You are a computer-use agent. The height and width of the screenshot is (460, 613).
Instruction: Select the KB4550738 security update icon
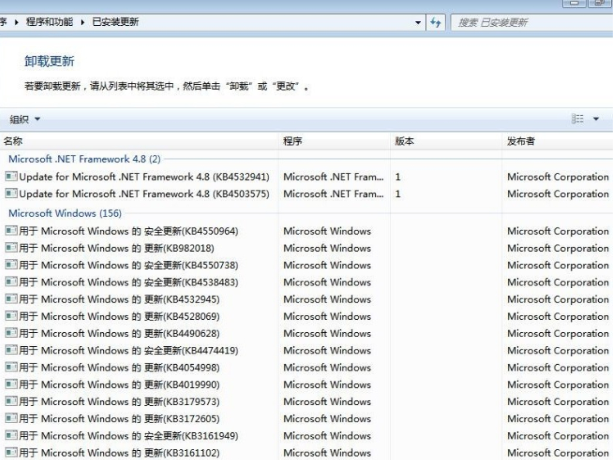(11, 265)
